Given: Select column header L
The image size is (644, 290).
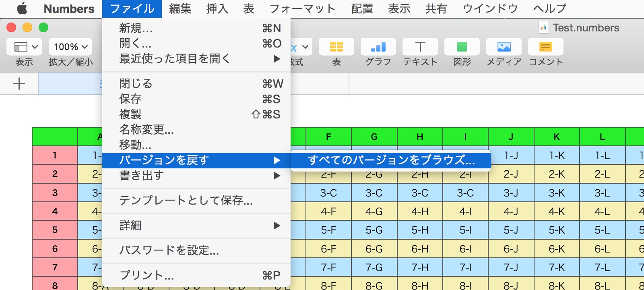Looking at the screenshot, I should click(x=603, y=137).
